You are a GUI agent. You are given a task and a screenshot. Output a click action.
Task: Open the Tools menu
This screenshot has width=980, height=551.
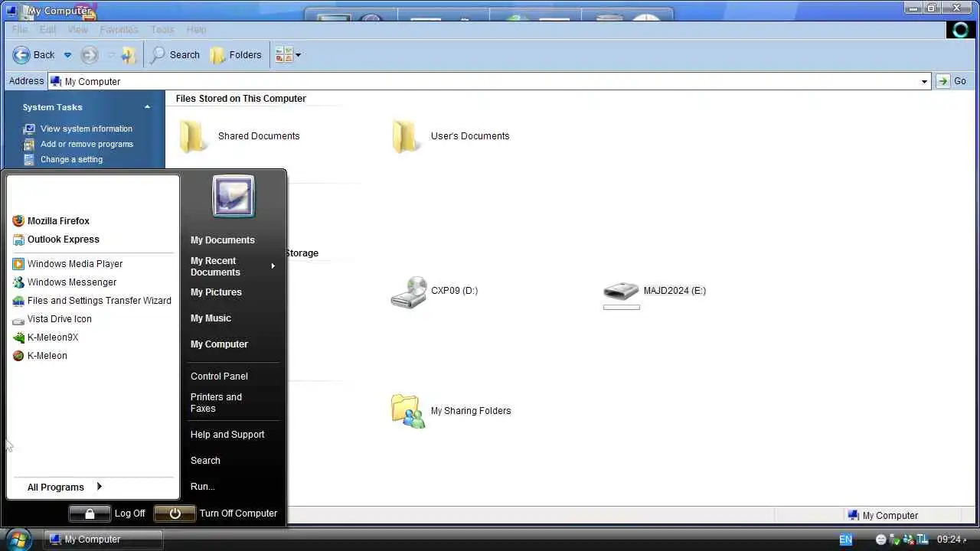[162, 30]
